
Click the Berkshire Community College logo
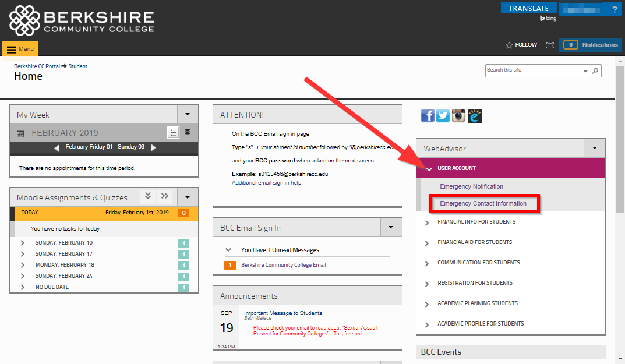82,20
